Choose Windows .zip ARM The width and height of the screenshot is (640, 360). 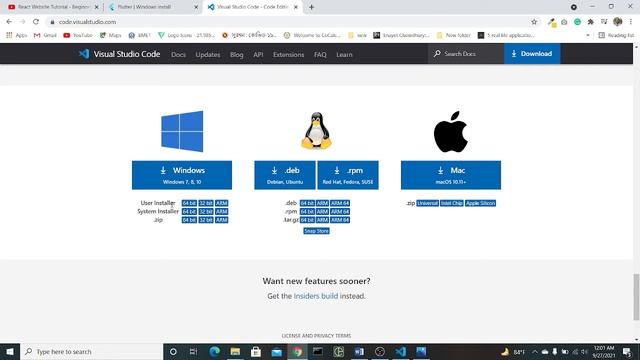[221, 220]
